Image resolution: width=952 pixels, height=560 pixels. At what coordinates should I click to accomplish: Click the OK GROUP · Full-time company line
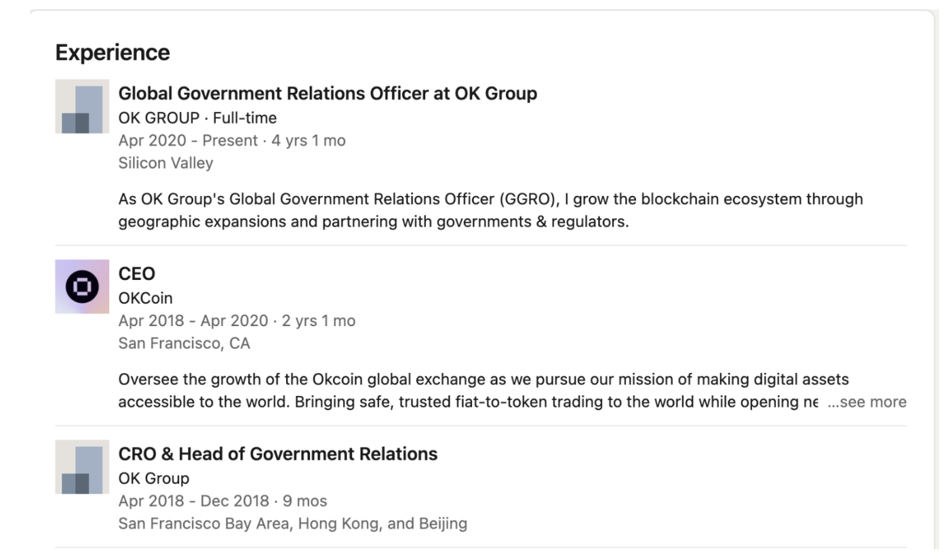click(197, 118)
